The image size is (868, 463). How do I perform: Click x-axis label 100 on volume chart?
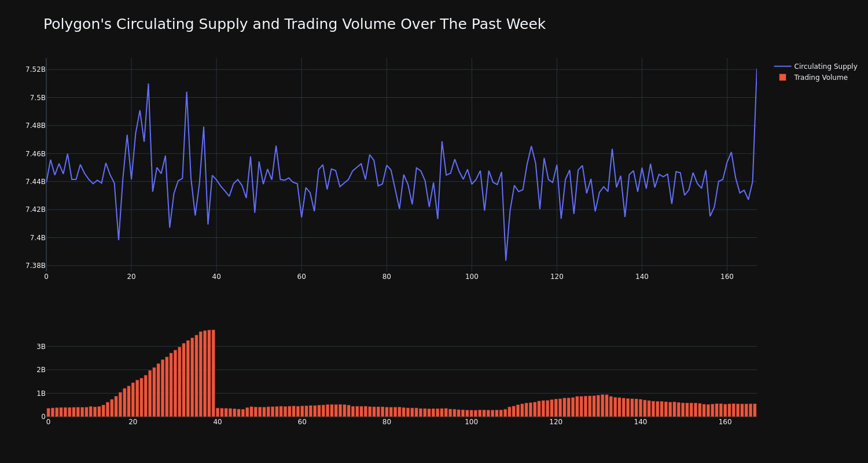(472, 422)
